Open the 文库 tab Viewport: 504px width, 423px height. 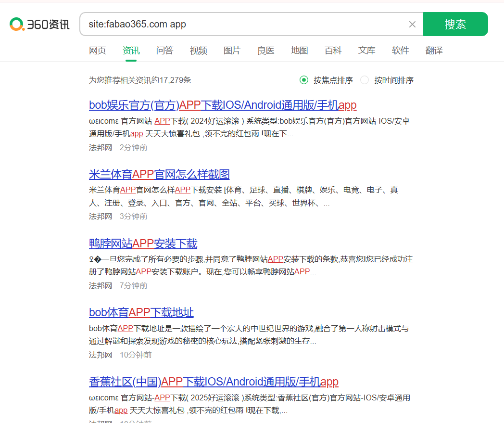click(x=367, y=51)
